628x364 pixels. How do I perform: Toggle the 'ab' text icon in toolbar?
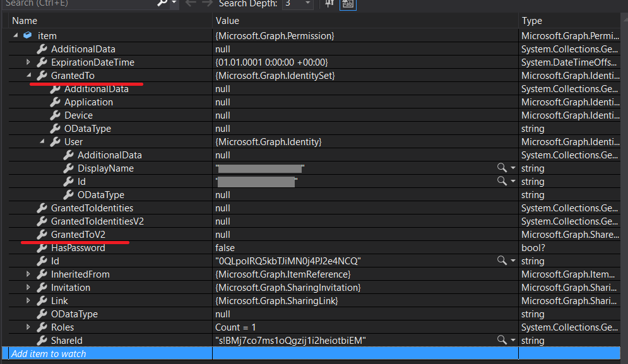348,4
